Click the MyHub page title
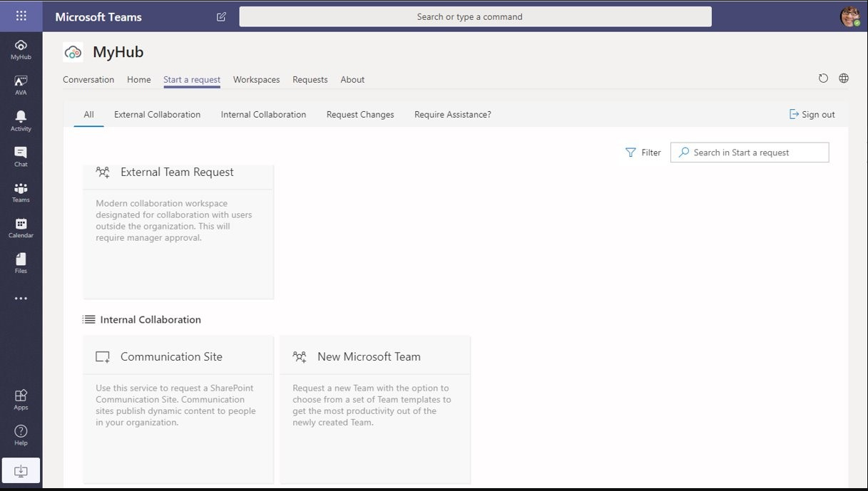The width and height of the screenshot is (868, 491). point(118,52)
